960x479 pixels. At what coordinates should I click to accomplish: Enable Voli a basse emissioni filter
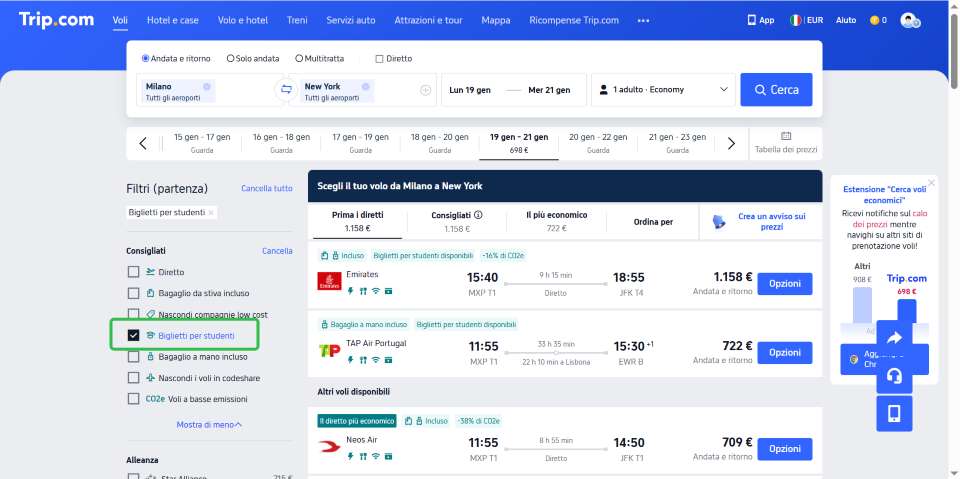133,399
